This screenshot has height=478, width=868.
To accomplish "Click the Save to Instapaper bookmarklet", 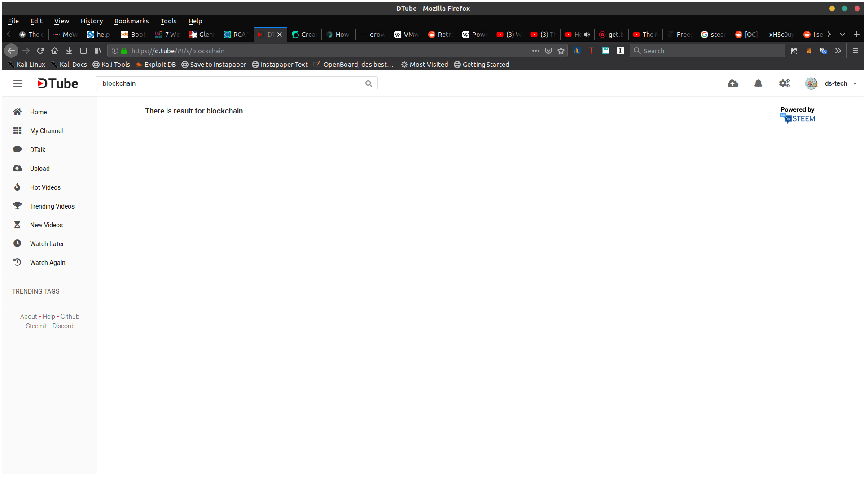I will 214,65.
